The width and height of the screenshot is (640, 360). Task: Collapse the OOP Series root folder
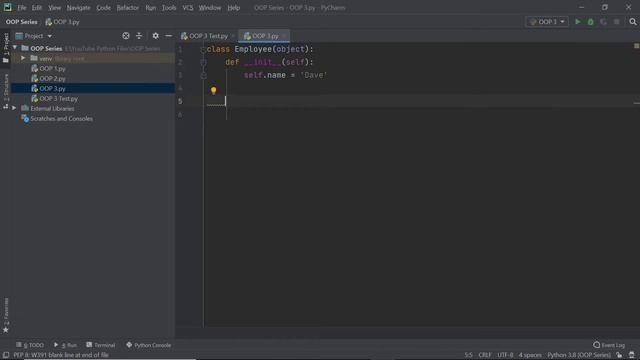coord(15,48)
